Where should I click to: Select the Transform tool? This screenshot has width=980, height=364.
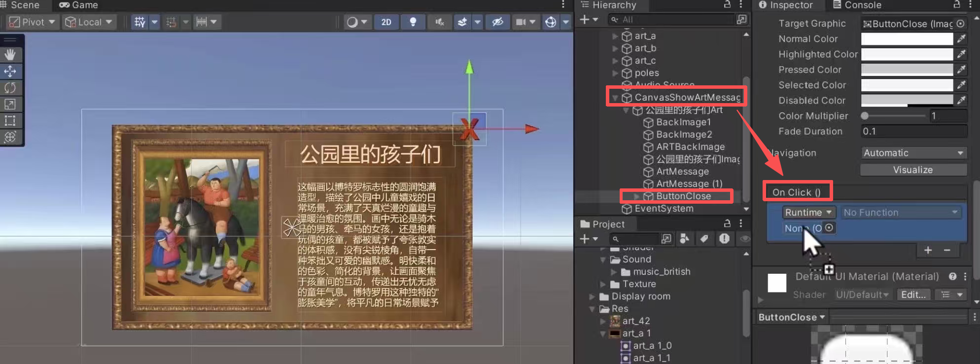(x=10, y=137)
